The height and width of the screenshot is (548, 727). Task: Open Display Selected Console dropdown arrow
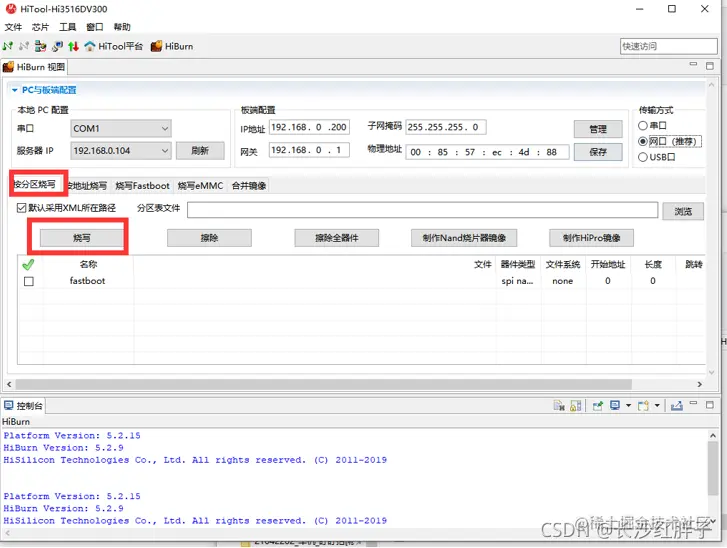(x=628, y=406)
